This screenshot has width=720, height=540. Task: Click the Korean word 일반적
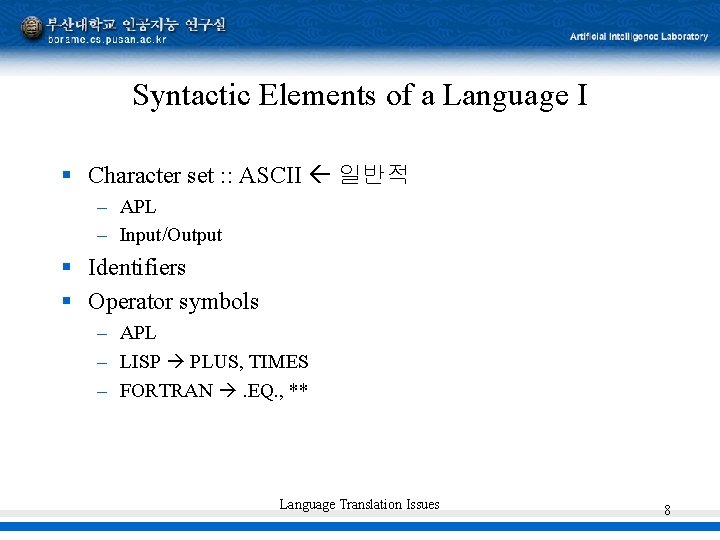tap(373, 174)
